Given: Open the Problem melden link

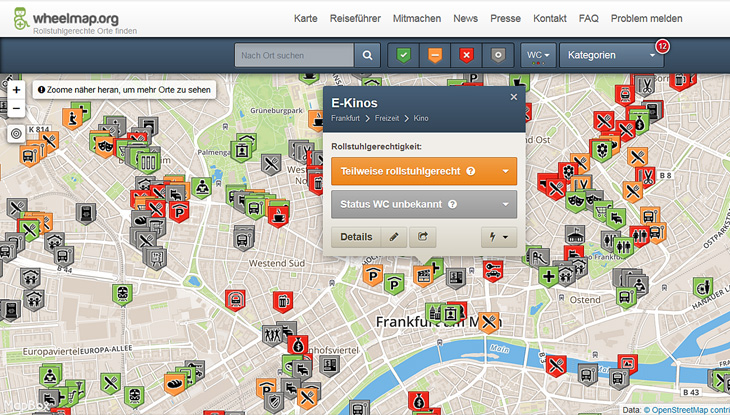Looking at the screenshot, I should coord(647,19).
